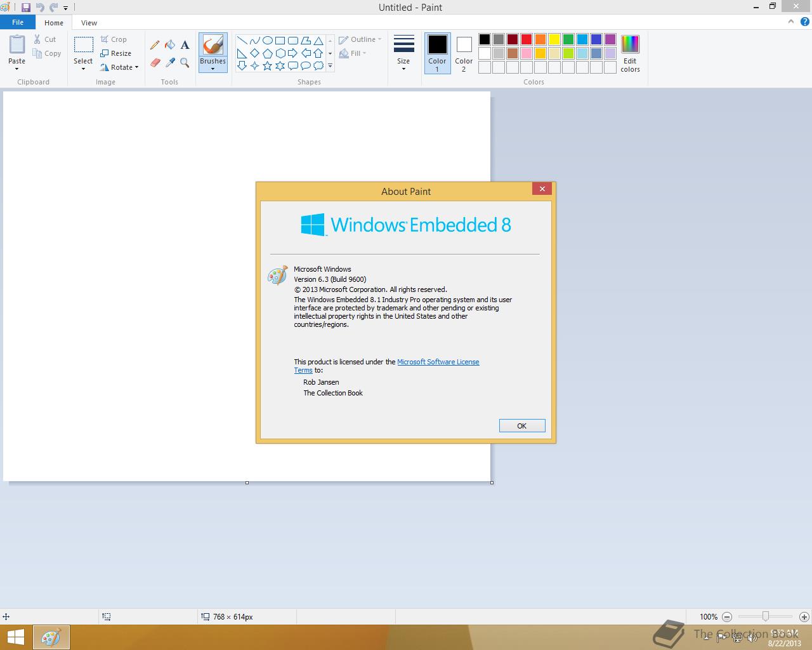
Task: Click the Resize button
Action: tap(115, 53)
